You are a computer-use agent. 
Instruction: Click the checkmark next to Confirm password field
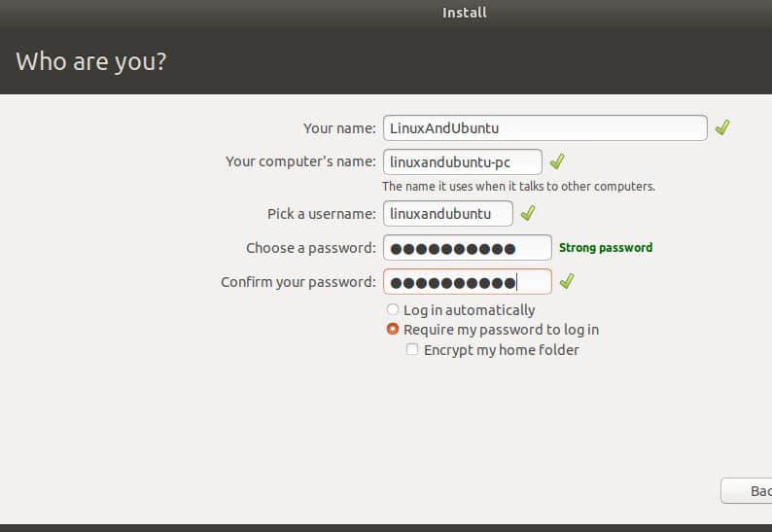[x=567, y=282]
